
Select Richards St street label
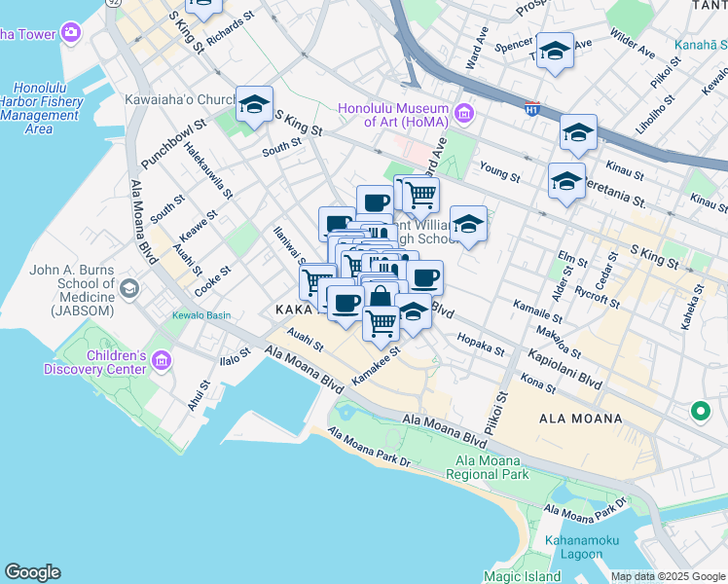pos(231,28)
